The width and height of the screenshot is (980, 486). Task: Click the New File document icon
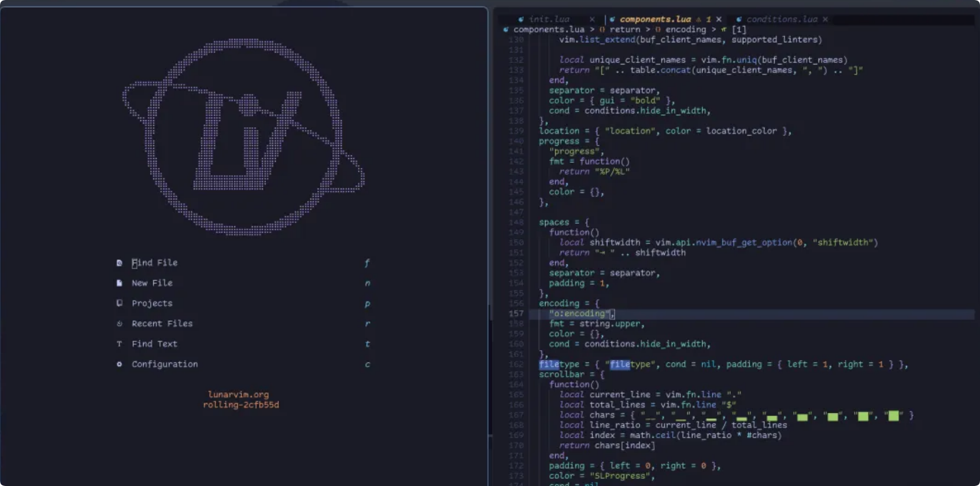point(119,283)
